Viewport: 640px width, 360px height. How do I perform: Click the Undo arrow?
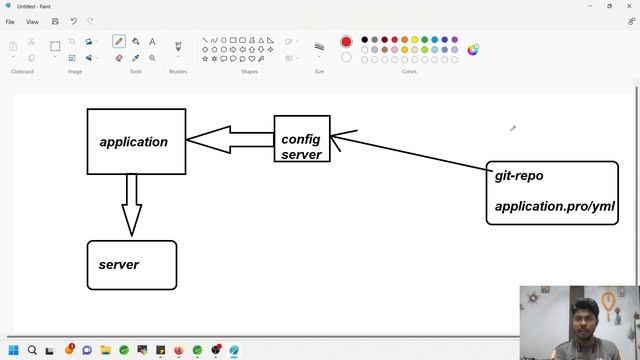pyautogui.click(x=73, y=21)
